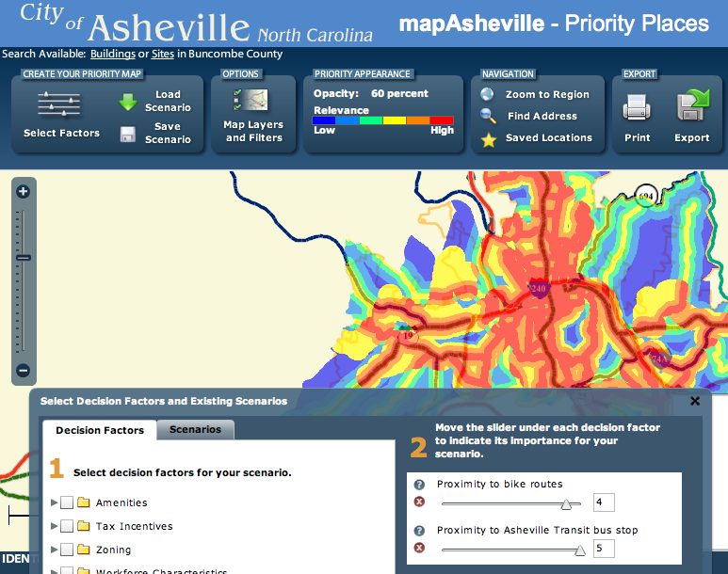Viewport: 728px width, 574px height.
Task: Click the Load Scenario green arrow icon
Action: pos(128,103)
